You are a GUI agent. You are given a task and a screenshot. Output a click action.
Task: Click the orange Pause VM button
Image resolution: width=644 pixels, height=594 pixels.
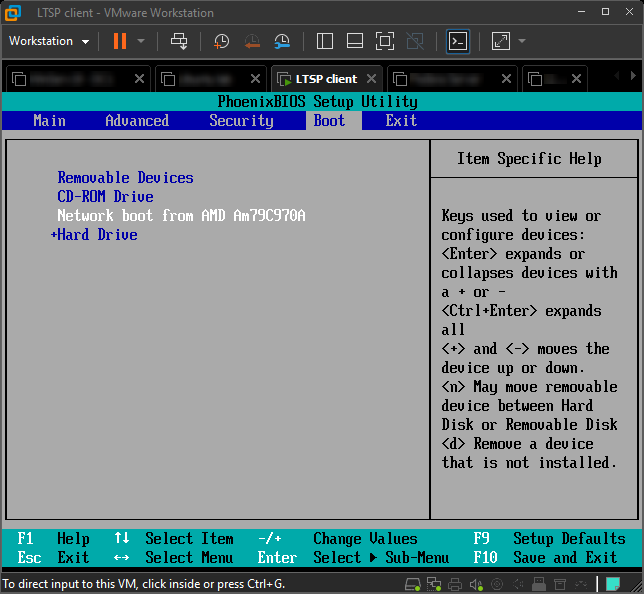coord(120,41)
